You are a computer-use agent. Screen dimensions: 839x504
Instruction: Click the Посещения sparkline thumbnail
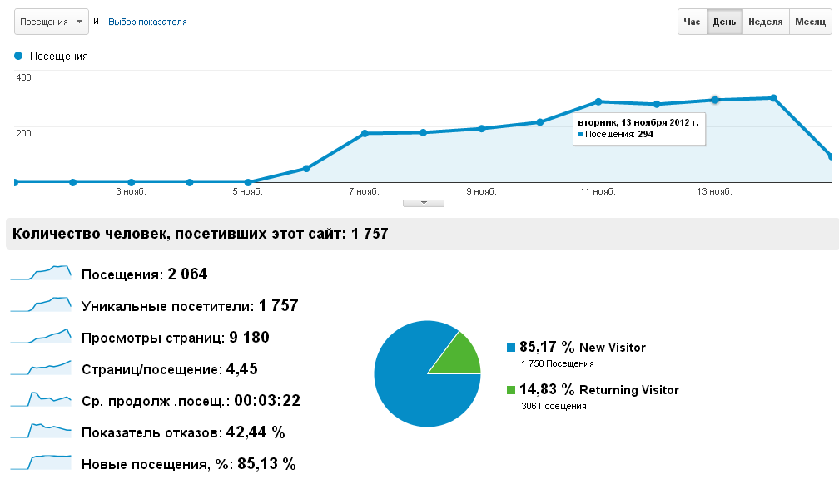pyautogui.click(x=41, y=274)
